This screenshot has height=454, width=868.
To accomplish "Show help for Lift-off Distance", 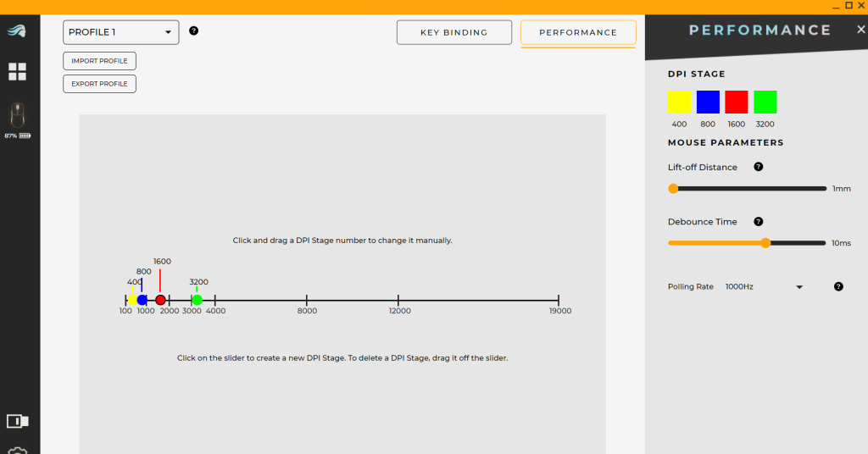I will tap(758, 167).
